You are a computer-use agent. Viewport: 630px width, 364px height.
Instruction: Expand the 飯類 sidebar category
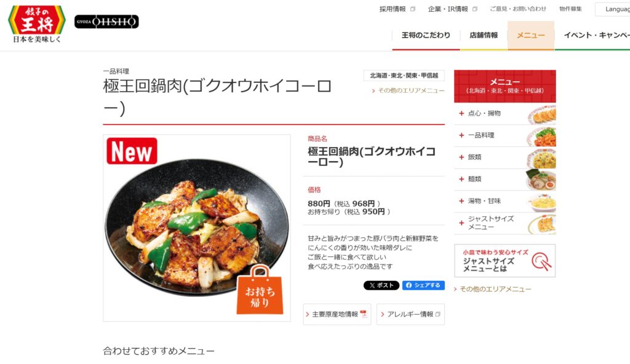click(x=505, y=157)
